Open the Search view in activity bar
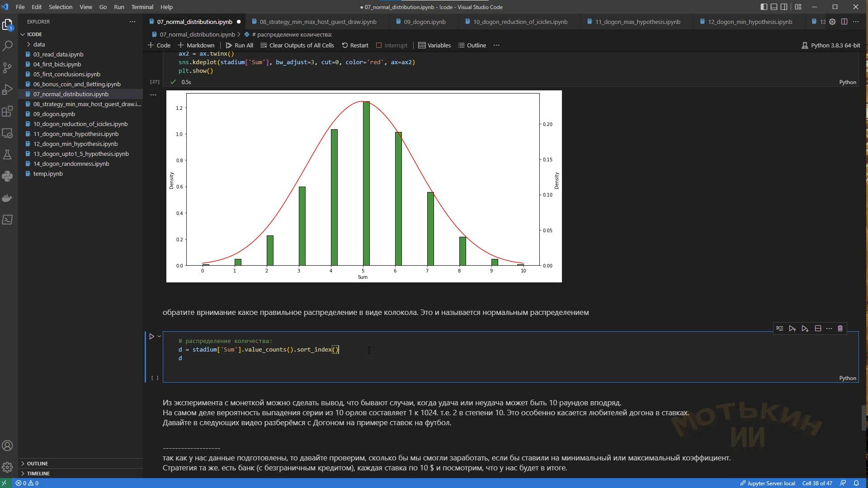 coord(7,46)
